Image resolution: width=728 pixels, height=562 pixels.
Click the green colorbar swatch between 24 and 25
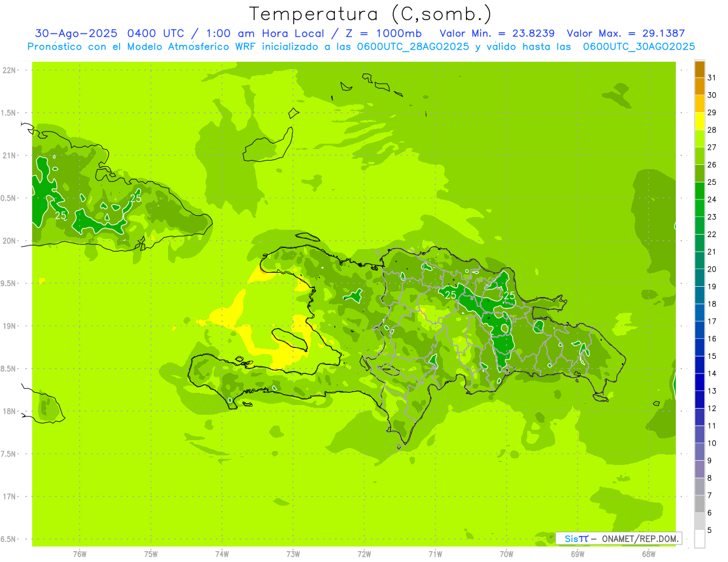point(699,191)
